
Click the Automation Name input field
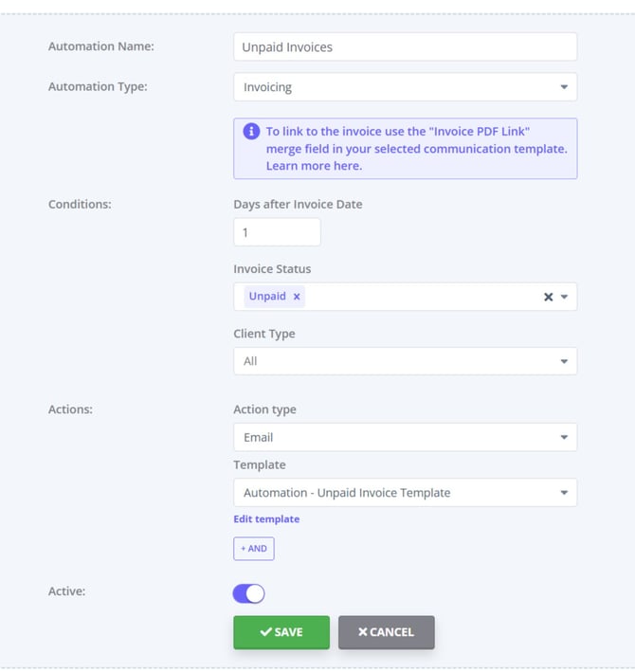click(405, 47)
